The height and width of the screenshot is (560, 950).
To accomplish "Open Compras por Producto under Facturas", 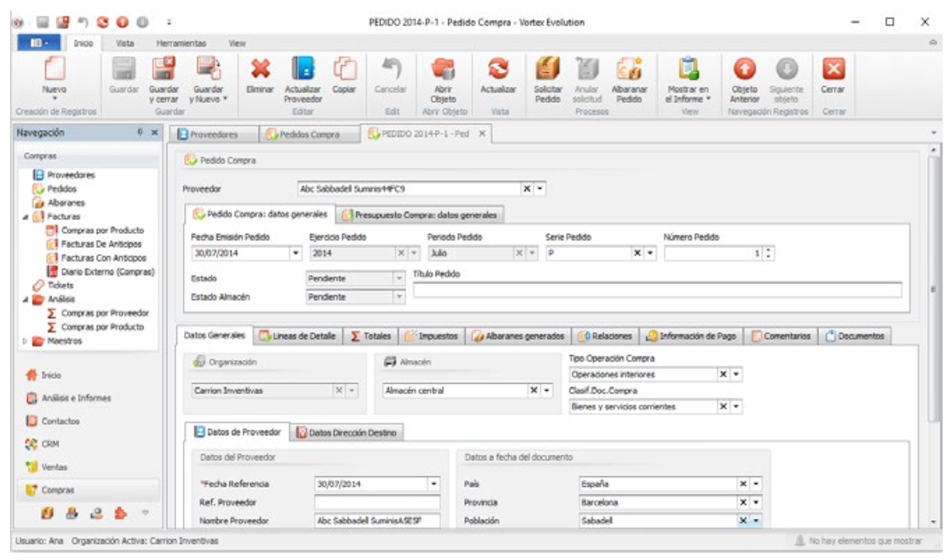I will [102, 230].
